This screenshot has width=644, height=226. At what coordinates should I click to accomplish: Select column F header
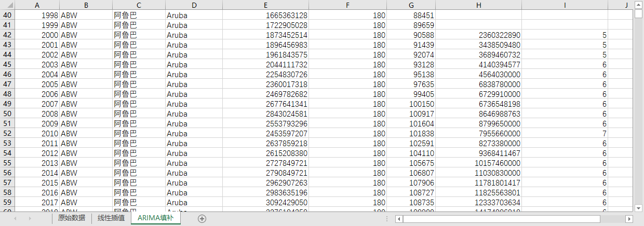pos(348,5)
